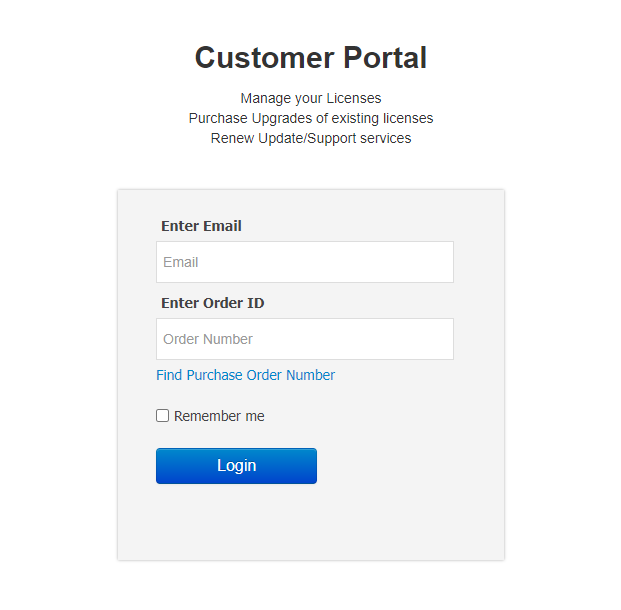
Task: Click the 'Enter Order ID' field label
Action: tap(212, 303)
